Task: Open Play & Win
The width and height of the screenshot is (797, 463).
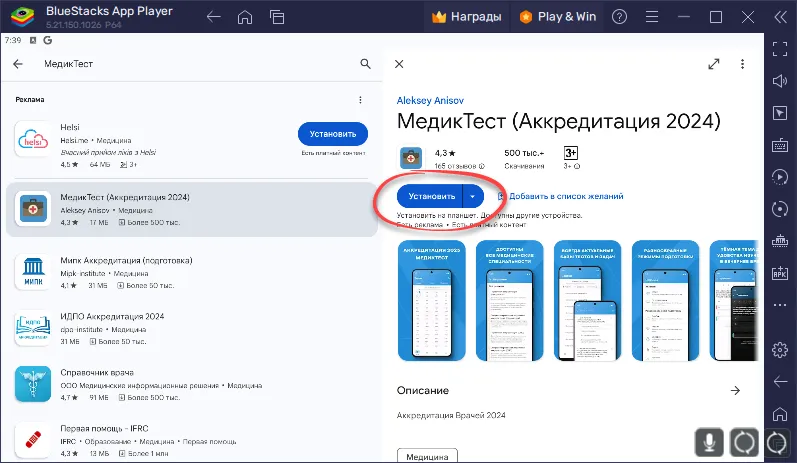Action: [558, 17]
